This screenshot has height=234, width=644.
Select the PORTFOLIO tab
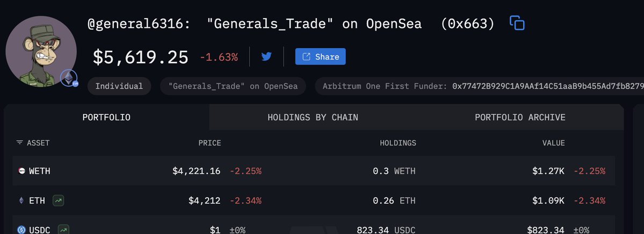[106, 118]
